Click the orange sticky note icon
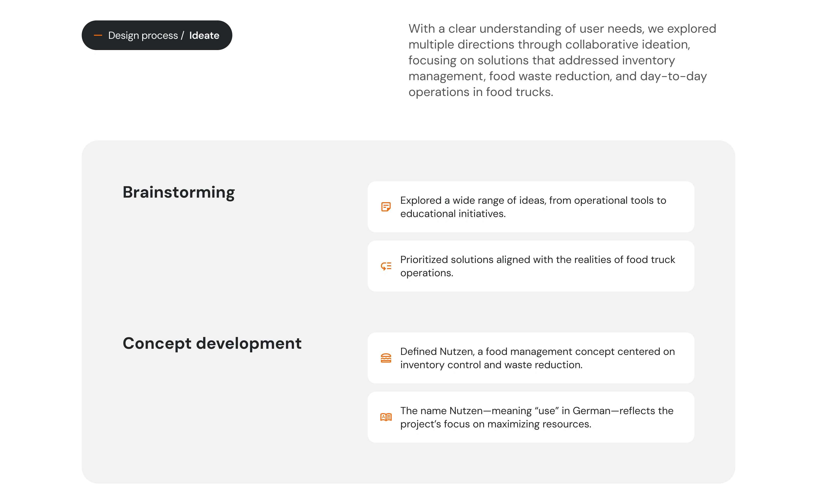This screenshot has height=504, width=817. pos(386,207)
